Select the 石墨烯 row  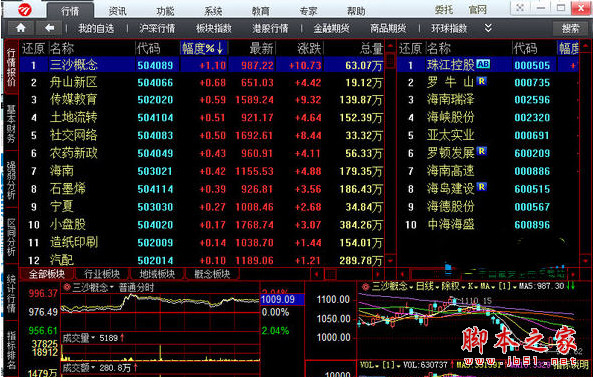point(202,189)
